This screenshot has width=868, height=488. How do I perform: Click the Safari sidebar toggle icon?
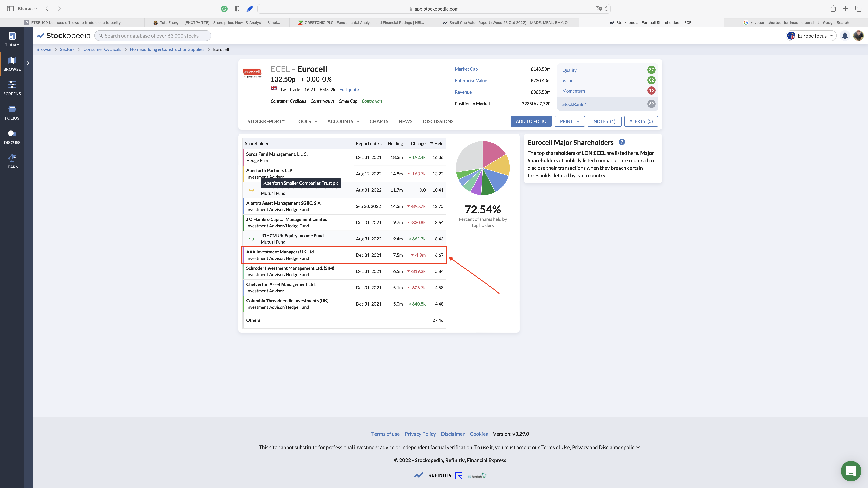click(x=11, y=9)
